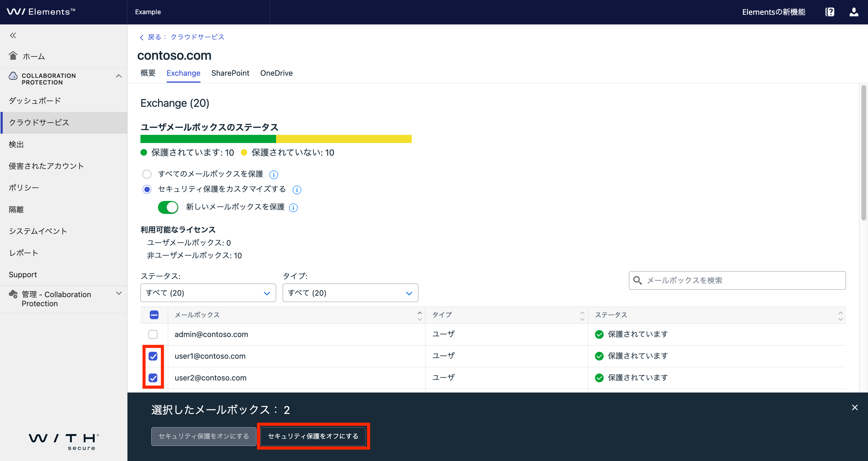The image size is (868, 461).
Task: Open システムイベント in the sidebar
Action: pyautogui.click(x=64, y=231)
